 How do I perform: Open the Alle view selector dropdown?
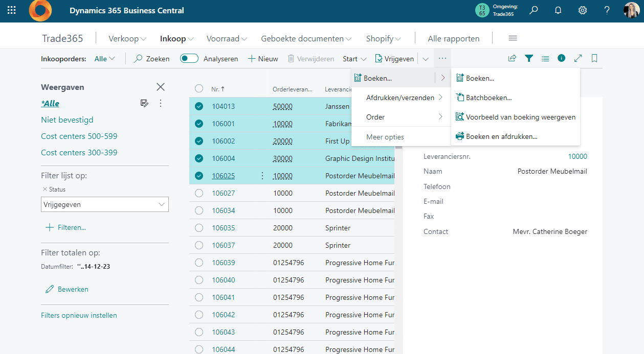105,59
